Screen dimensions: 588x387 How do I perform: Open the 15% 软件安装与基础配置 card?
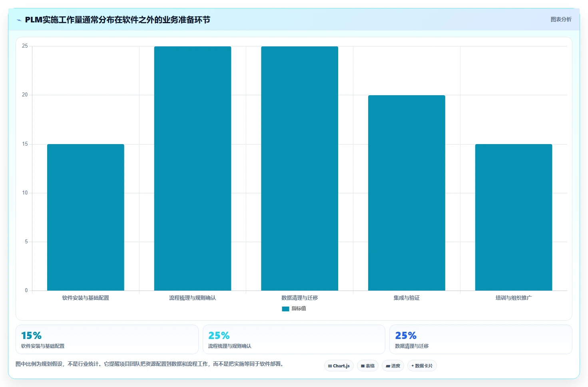107,339
